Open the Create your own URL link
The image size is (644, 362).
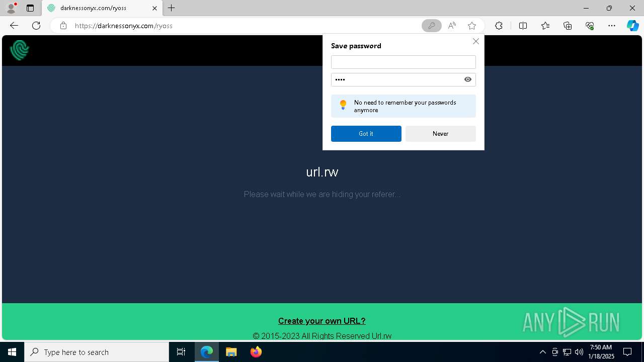pos(322,321)
